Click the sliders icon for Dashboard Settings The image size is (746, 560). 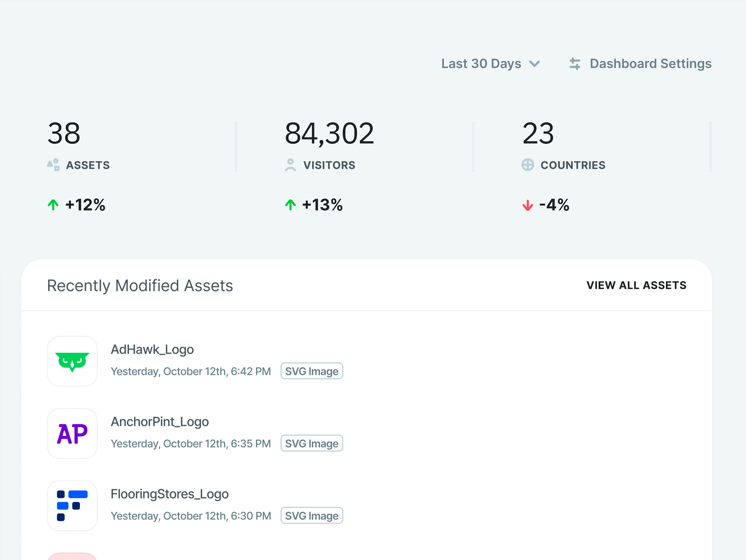(x=575, y=64)
